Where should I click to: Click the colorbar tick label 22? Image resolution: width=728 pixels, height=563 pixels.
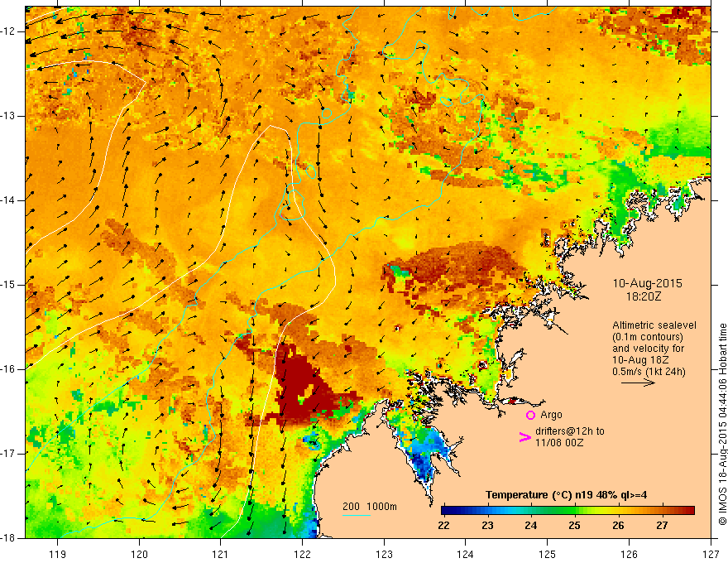(444, 526)
